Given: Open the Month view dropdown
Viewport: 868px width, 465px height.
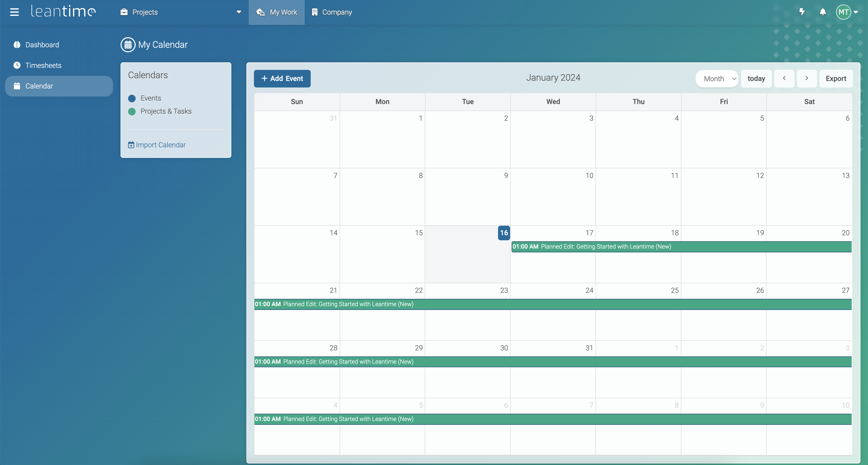Looking at the screenshot, I should click(x=717, y=79).
